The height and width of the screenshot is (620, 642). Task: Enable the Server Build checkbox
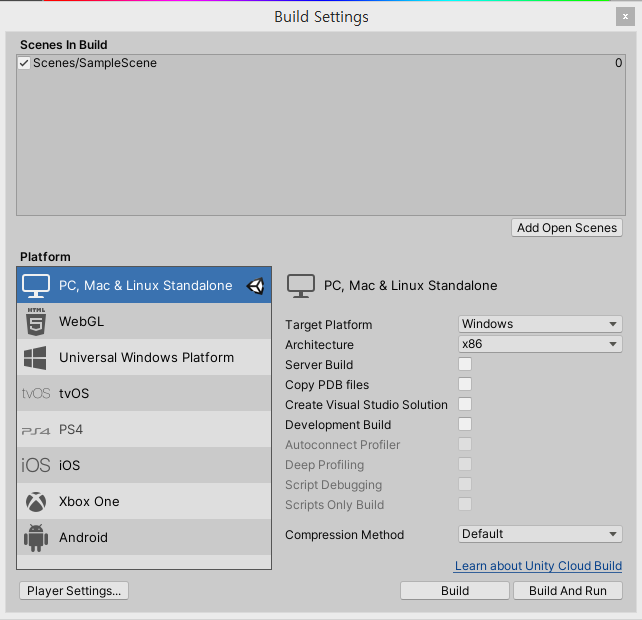tap(465, 364)
